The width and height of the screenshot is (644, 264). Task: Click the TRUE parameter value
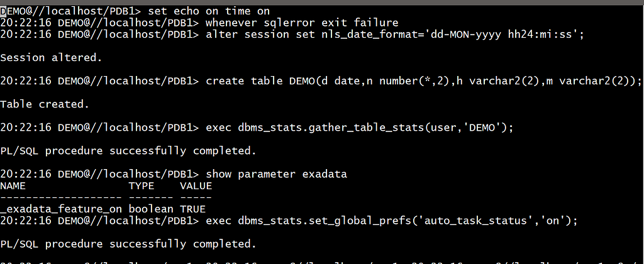click(x=192, y=209)
